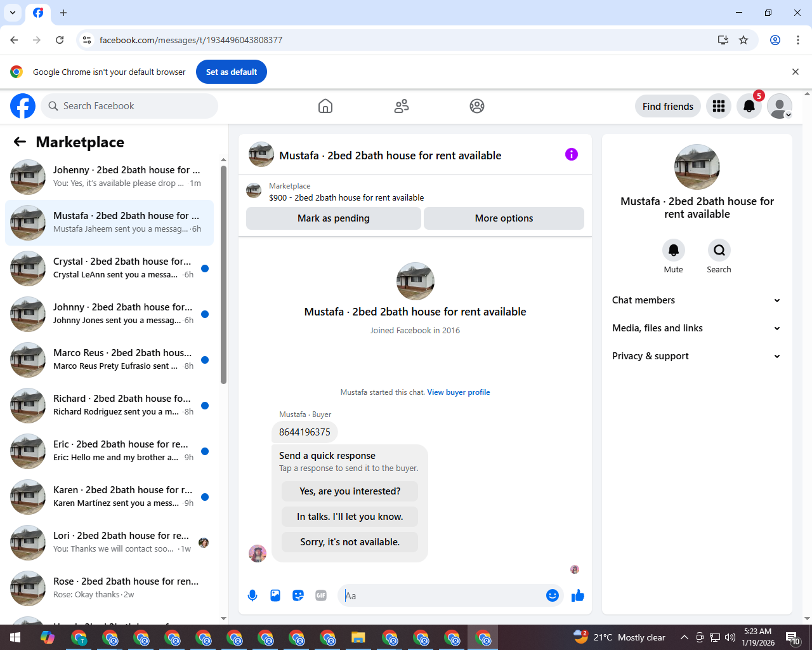This screenshot has width=812, height=650.
Task: Open Lori conversation in list
Action: pos(110,543)
